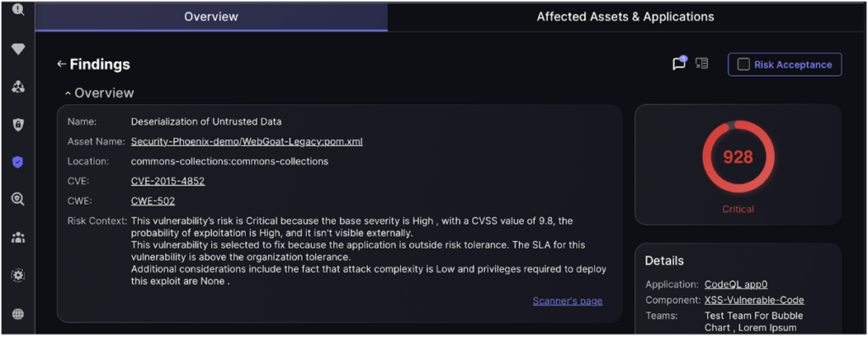This screenshot has width=868, height=337.
Task: Open the Scanner's page link
Action: (x=567, y=301)
